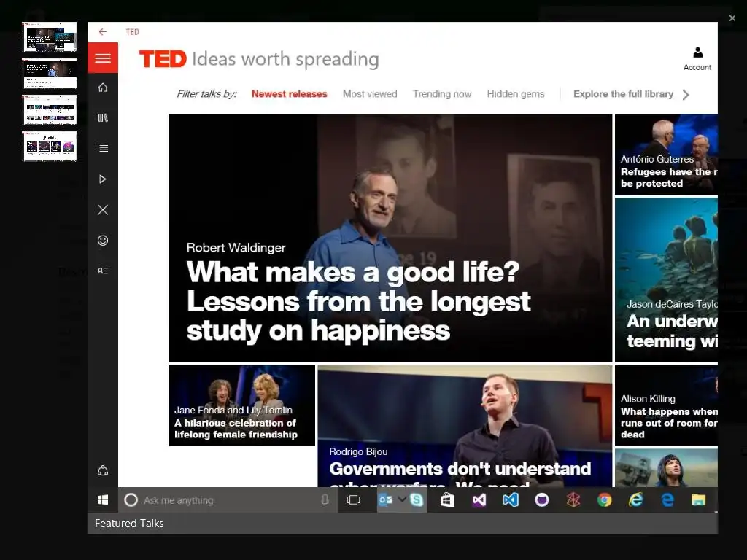Open Google Chrome from the taskbar
The height and width of the screenshot is (560, 747).
[604, 500]
